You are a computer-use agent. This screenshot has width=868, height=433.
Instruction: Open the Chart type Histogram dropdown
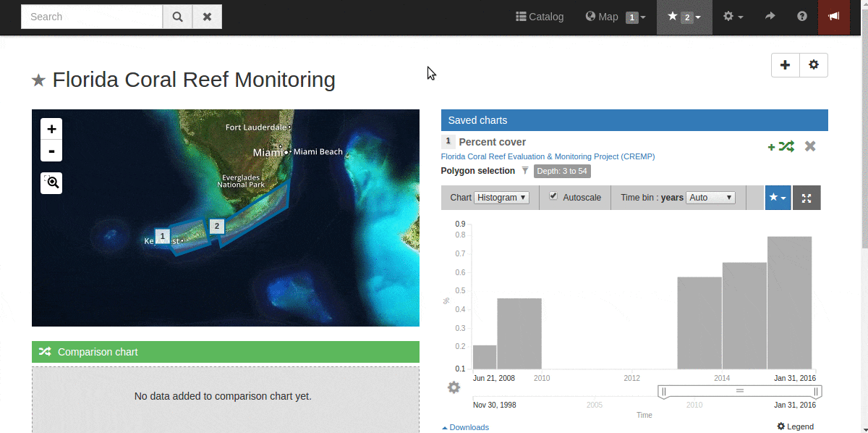502,197
